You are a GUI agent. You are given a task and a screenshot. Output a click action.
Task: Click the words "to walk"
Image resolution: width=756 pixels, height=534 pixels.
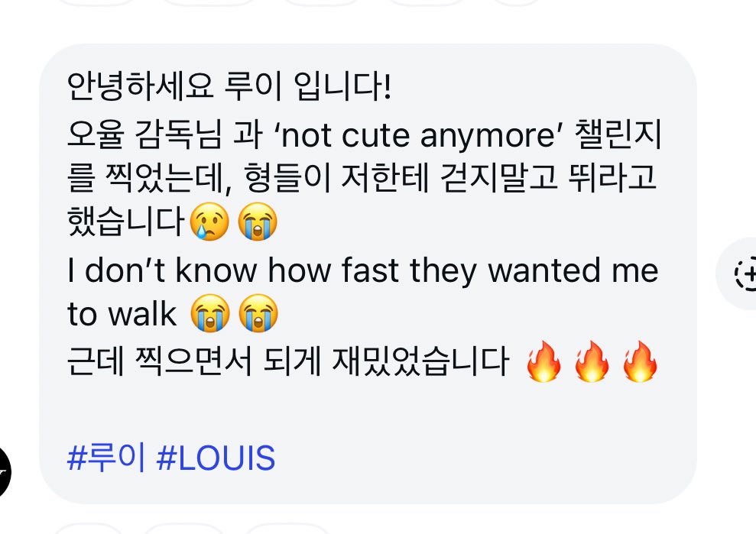(122, 316)
